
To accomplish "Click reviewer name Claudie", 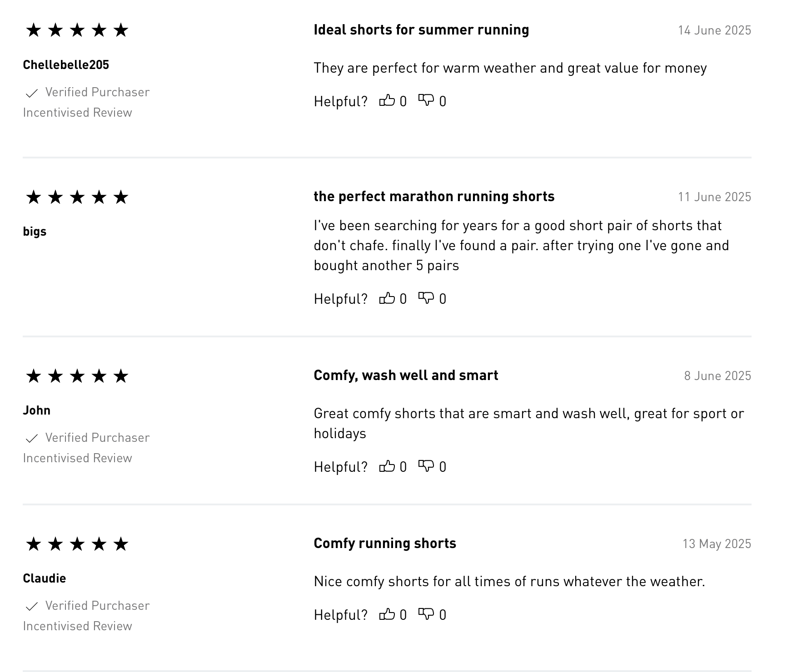I will tap(44, 578).
